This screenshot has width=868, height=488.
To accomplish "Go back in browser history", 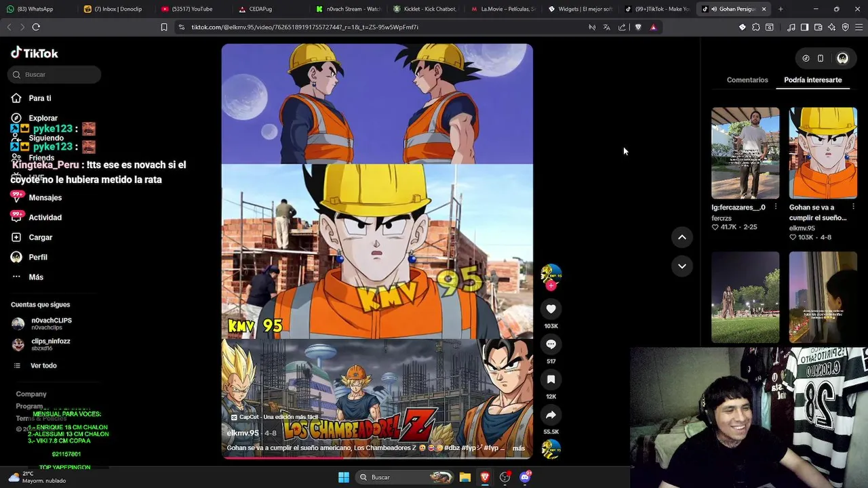I will click(x=9, y=27).
